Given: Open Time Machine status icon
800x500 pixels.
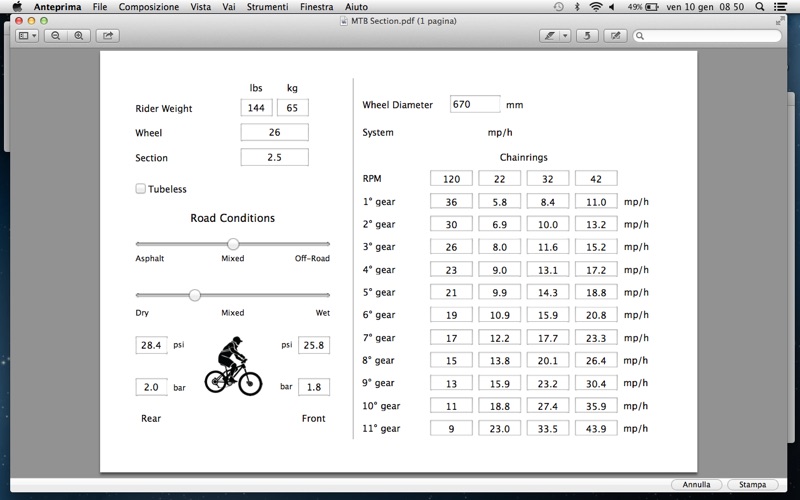Looking at the screenshot, I should point(559,7).
